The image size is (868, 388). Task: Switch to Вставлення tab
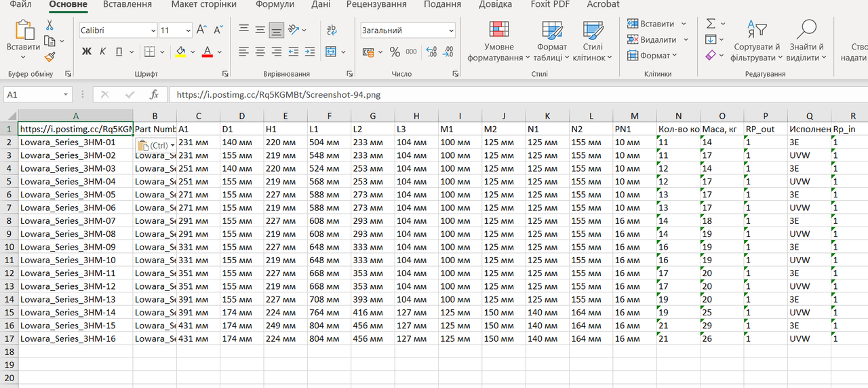coord(127,5)
